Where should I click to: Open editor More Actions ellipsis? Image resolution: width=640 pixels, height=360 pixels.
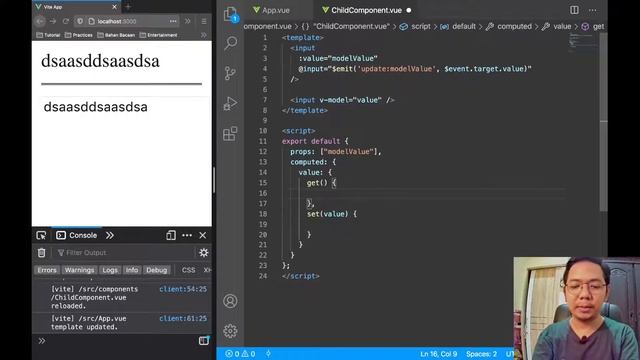[592, 10]
